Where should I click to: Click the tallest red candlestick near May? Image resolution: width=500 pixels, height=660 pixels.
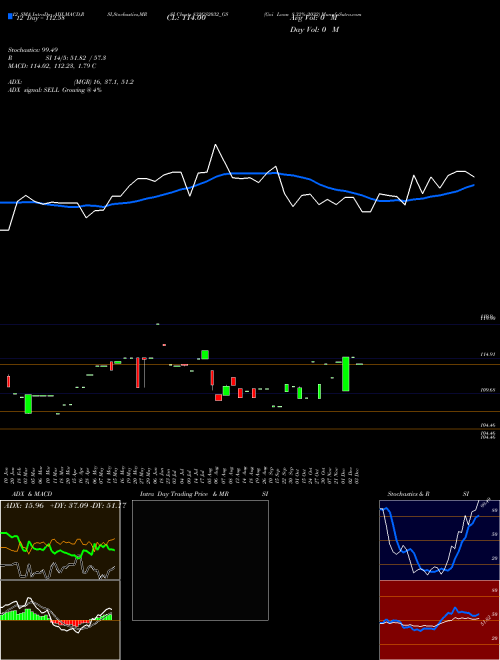pos(138,373)
